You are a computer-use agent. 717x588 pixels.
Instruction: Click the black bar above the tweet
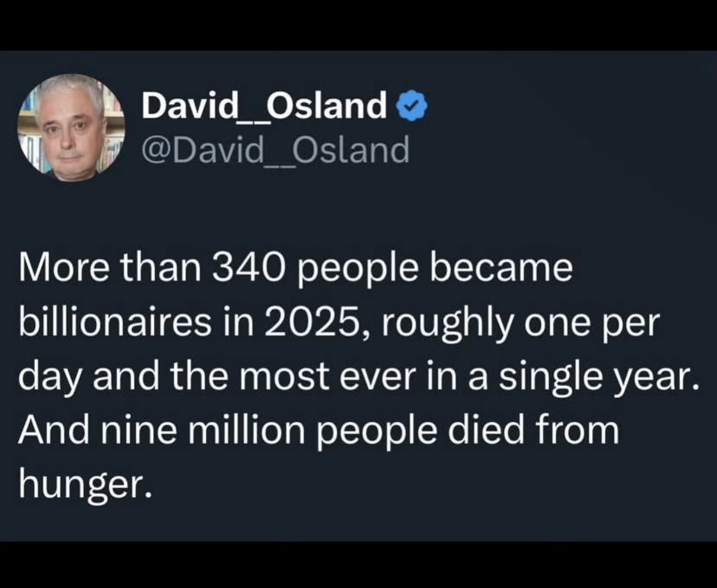[x=358, y=25]
